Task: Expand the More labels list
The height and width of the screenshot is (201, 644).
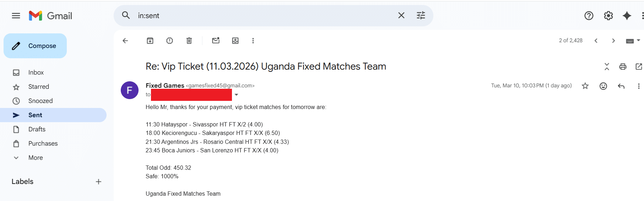Action: 35,158
